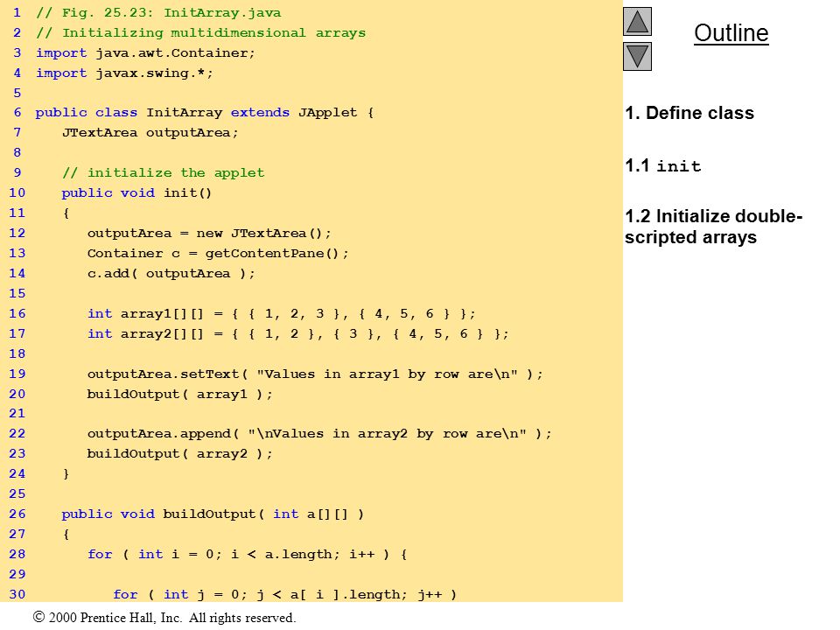The width and height of the screenshot is (840, 630).
Task: Click the 'import java.awt.Container;' line
Action: coord(146,53)
